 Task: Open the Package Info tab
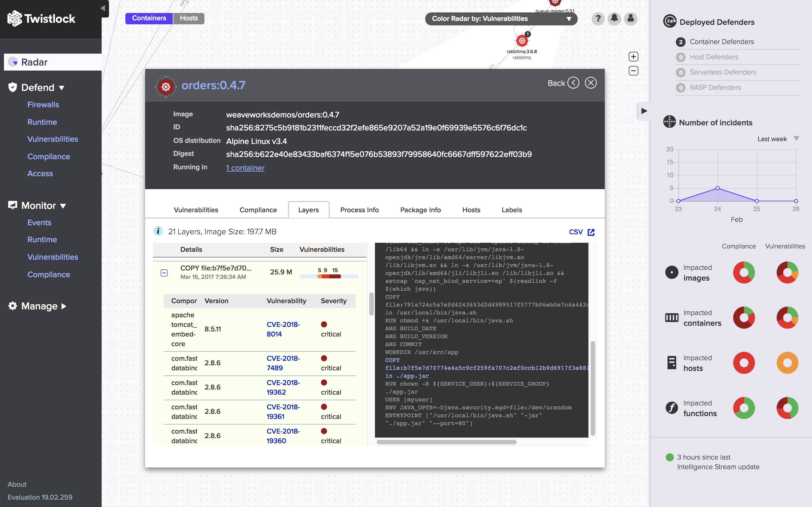tap(420, 210)
